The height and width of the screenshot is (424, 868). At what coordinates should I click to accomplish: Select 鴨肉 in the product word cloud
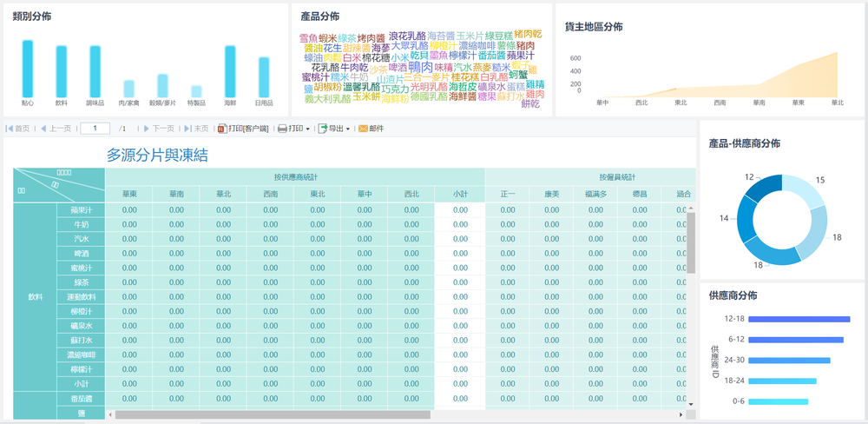click(421, 67)
